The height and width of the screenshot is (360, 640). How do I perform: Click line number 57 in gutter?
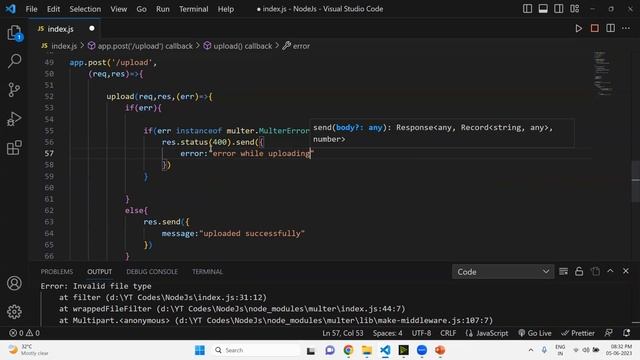(x=49, y=153)
